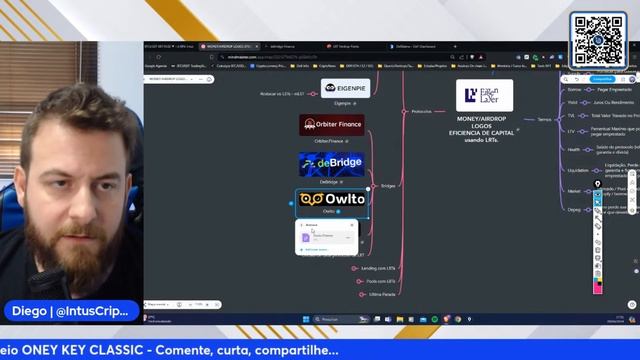
Task: Click the zoom in plus button
Action: [207, 304]
